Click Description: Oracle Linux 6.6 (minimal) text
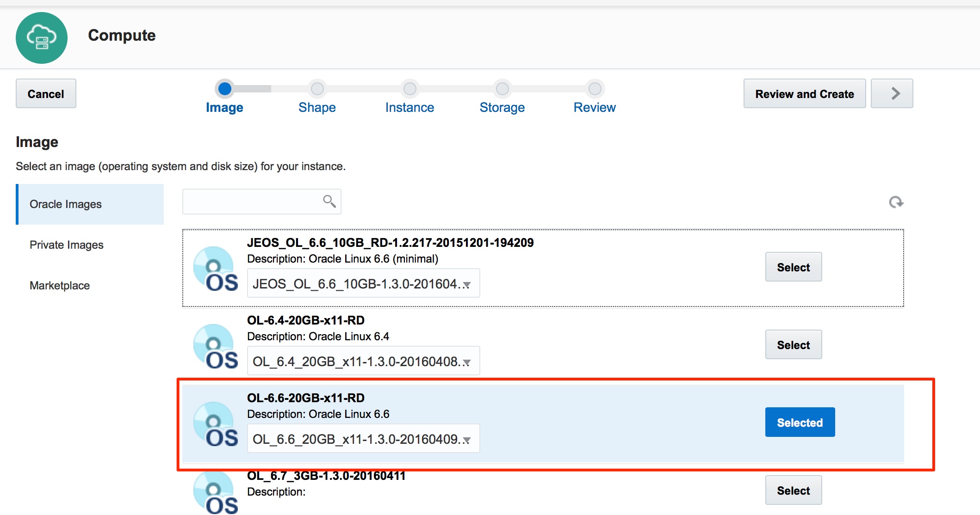 342,259
